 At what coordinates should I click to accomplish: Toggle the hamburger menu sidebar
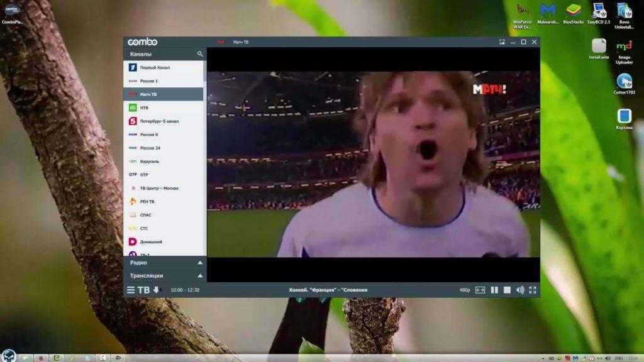pos(131,290)
